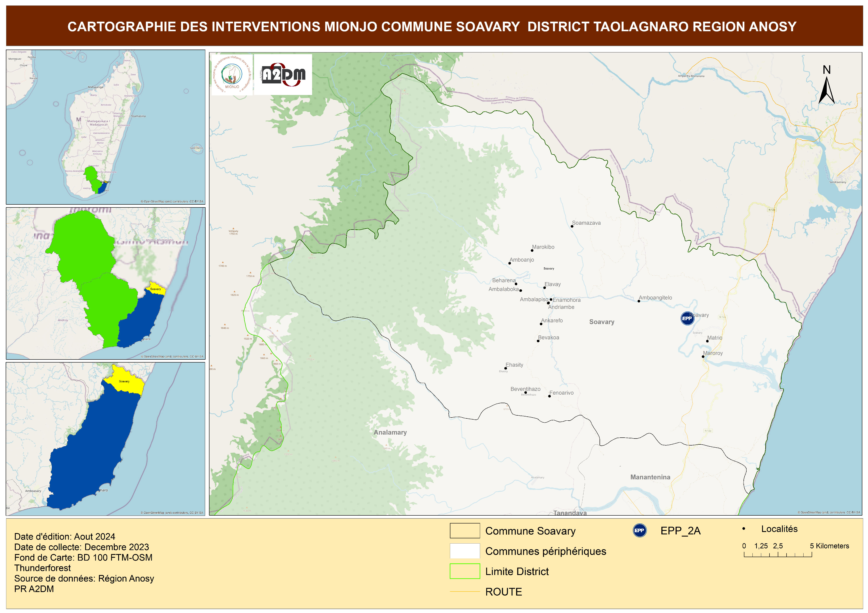Click the Localités legend dot
The image size is (868, 613).
click(744, 529)
